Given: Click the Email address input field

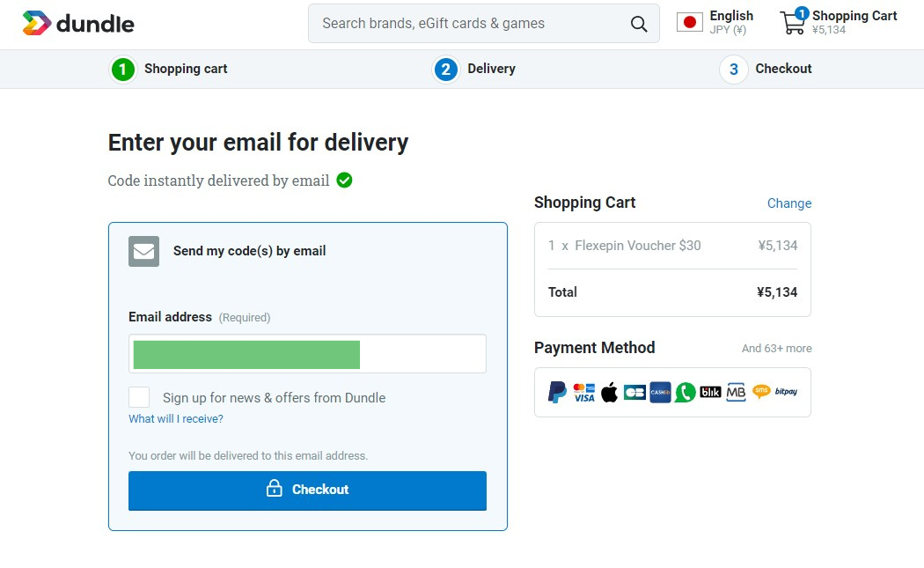Looking at the screenshot, I should 308,354.
